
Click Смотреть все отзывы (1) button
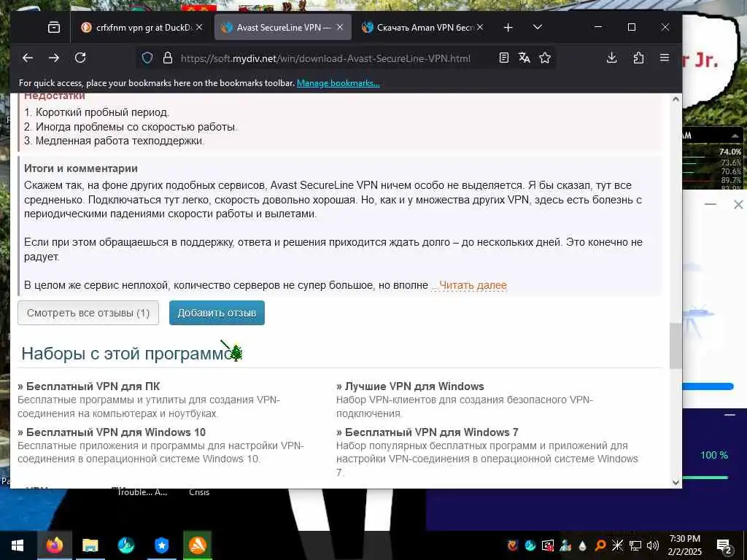click(x=88, y=313)
